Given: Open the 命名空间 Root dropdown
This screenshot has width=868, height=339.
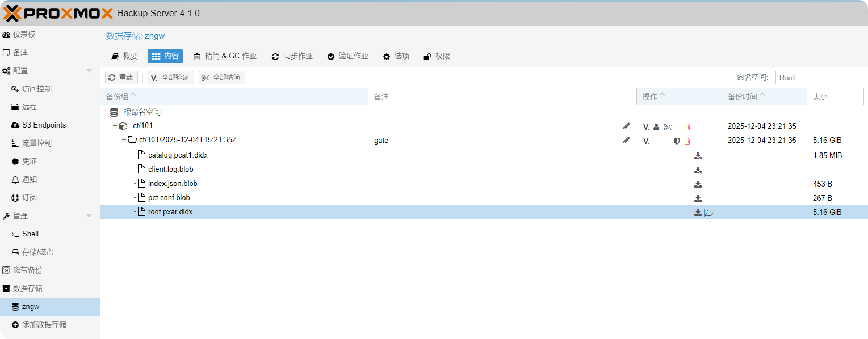Looking at the screenshot, I should [x=820, y=78].
